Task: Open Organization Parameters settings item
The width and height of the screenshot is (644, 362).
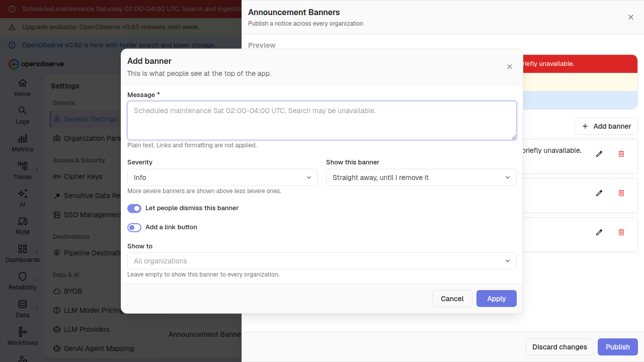Action: (86, 138)
